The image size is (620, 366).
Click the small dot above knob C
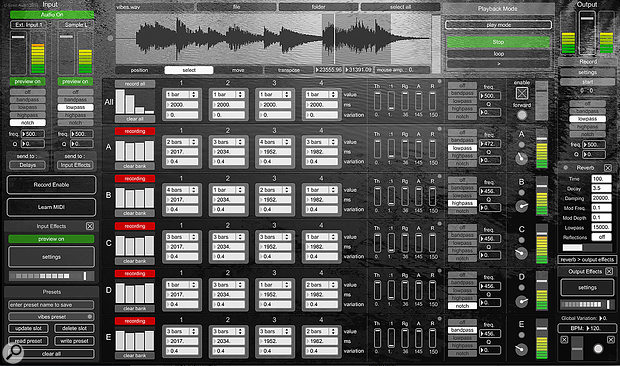point(522,240)
